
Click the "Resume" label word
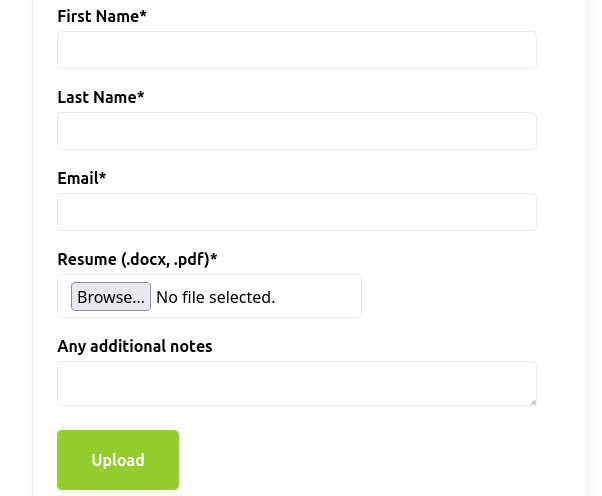[x=87, y=259]
